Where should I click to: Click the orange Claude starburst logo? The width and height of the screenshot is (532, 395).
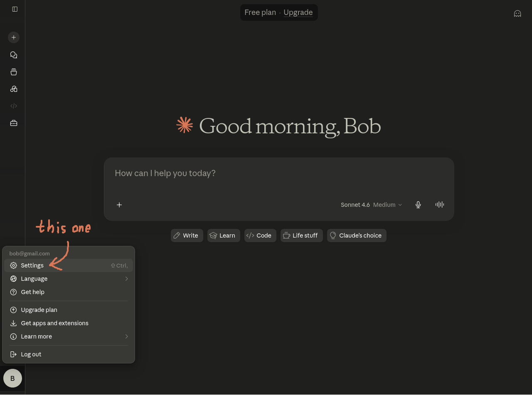click(x=185, y=125)
